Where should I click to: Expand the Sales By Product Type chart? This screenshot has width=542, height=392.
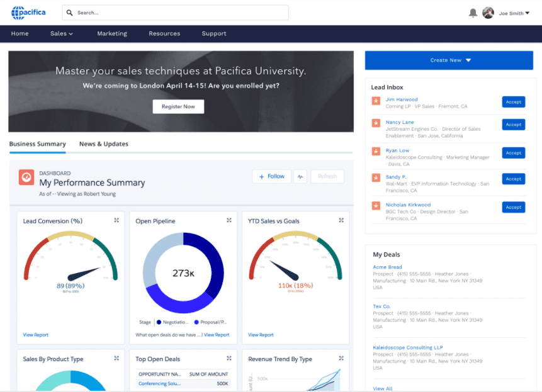pyautogui.click(x=116, y=359)
